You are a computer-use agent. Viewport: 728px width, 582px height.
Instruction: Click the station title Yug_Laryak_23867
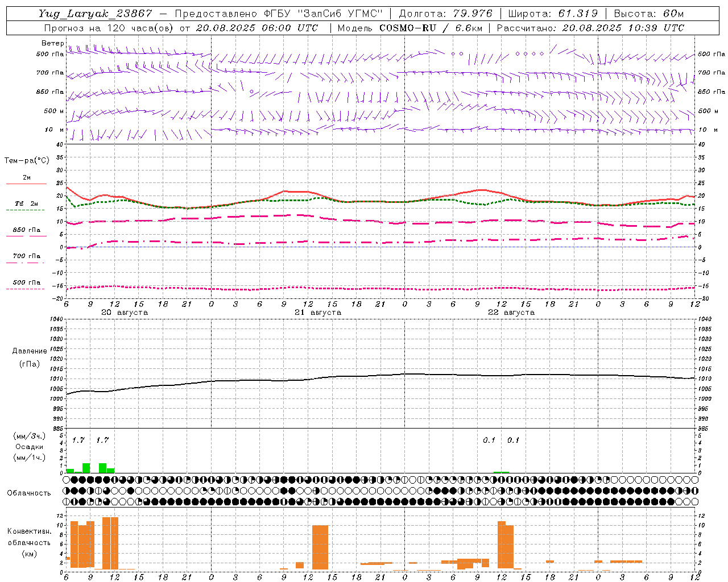tap(96, 14)
